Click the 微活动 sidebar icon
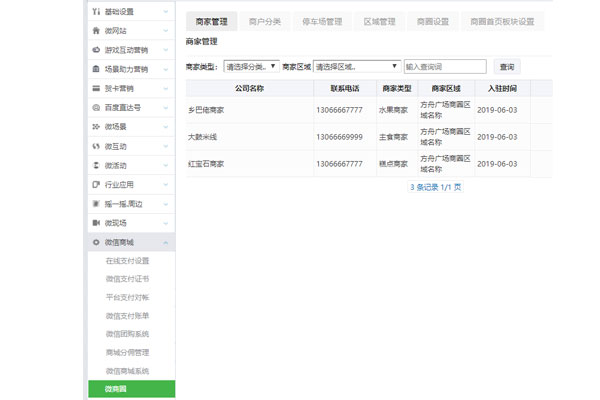The image size is (600, 400). coord(96,165)
